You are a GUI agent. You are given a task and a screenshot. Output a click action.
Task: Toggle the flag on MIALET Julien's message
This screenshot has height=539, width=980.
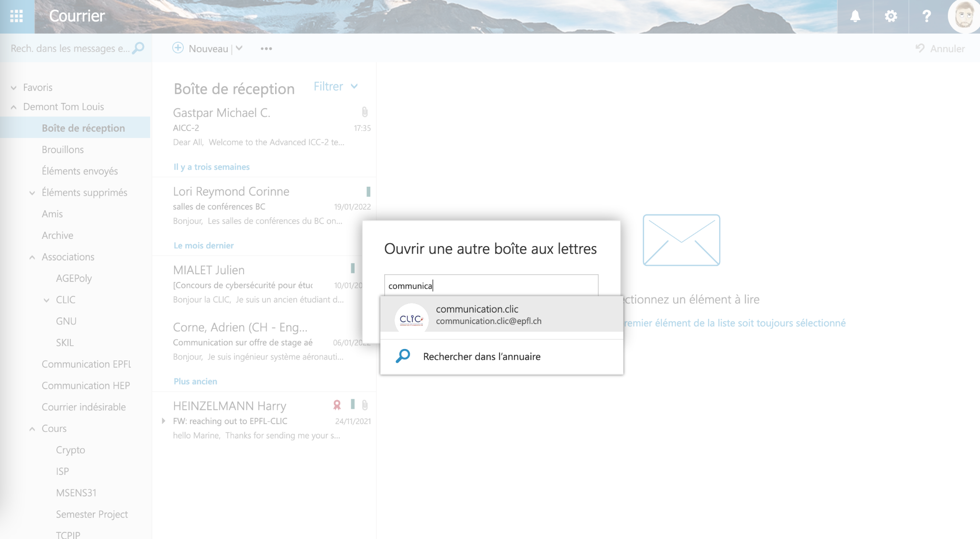[353, 268]
